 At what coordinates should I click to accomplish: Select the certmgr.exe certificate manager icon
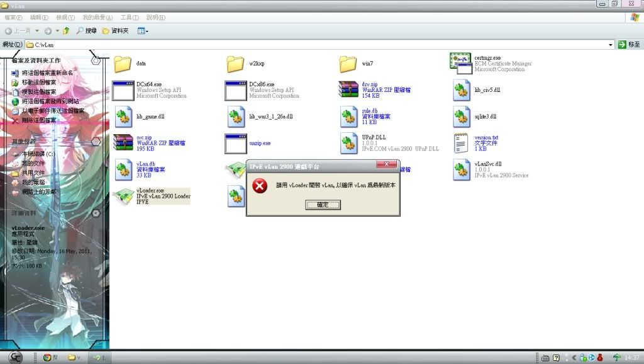point(461,64)
